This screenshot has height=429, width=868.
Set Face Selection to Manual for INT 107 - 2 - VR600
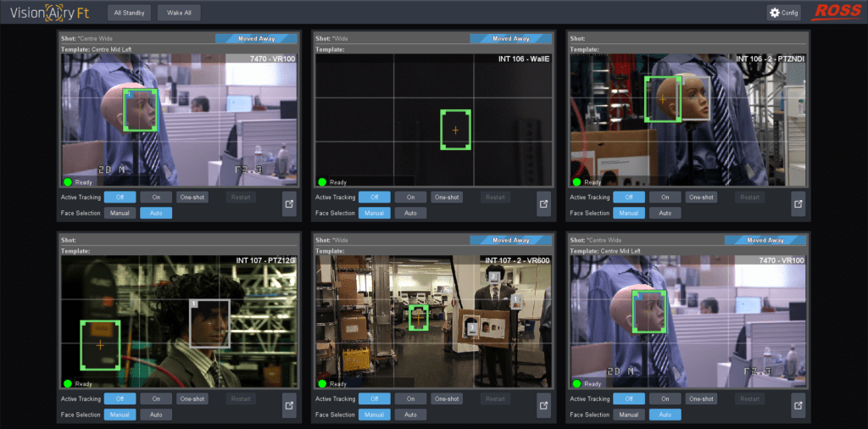coord(374,415)
